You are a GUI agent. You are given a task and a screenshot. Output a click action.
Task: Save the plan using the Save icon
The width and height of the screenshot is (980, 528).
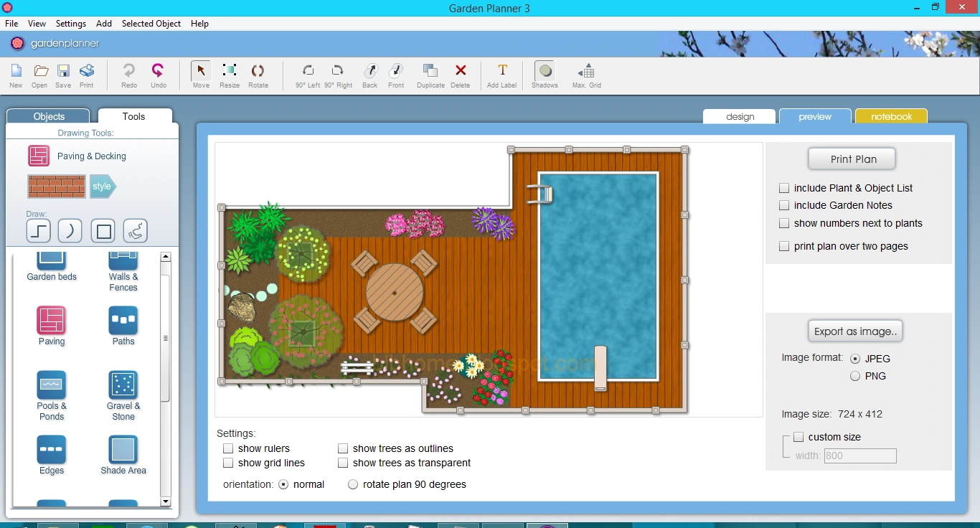(x=63, y=75)
